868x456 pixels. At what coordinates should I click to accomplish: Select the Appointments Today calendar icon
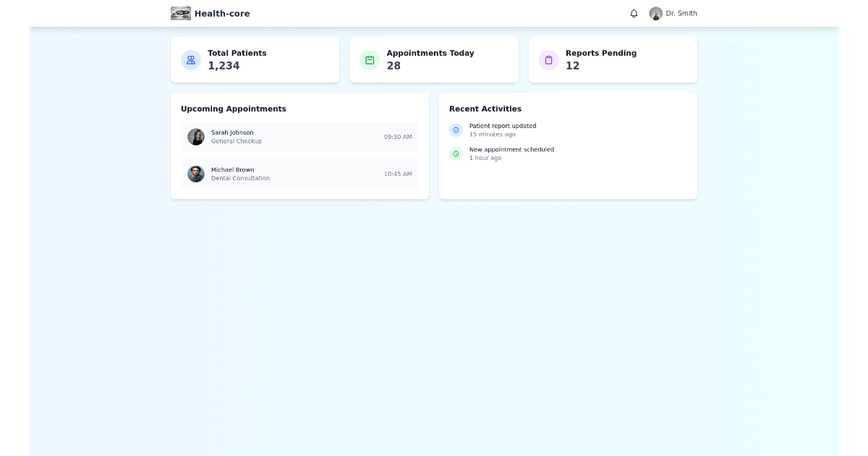pos(370,59)
